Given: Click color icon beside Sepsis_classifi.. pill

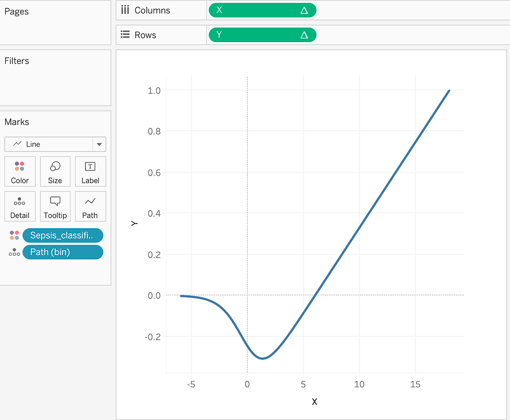Looking at the screenshot, I should pos(15,235).
